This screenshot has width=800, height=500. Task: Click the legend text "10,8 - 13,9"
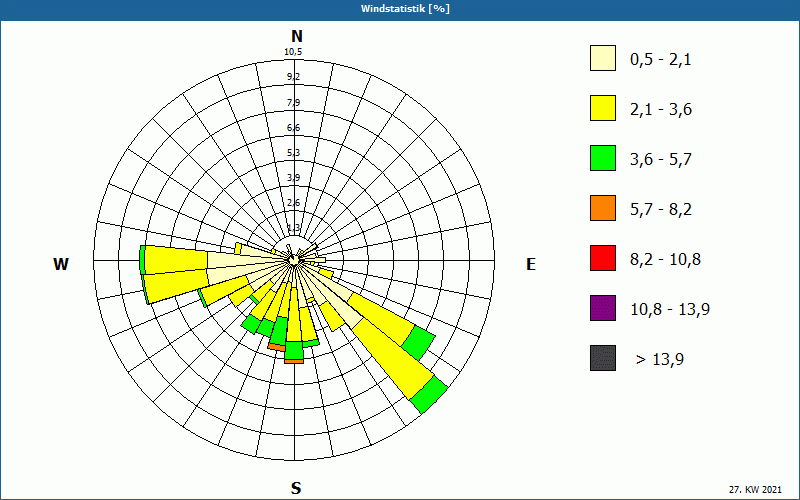pos(670,310)
